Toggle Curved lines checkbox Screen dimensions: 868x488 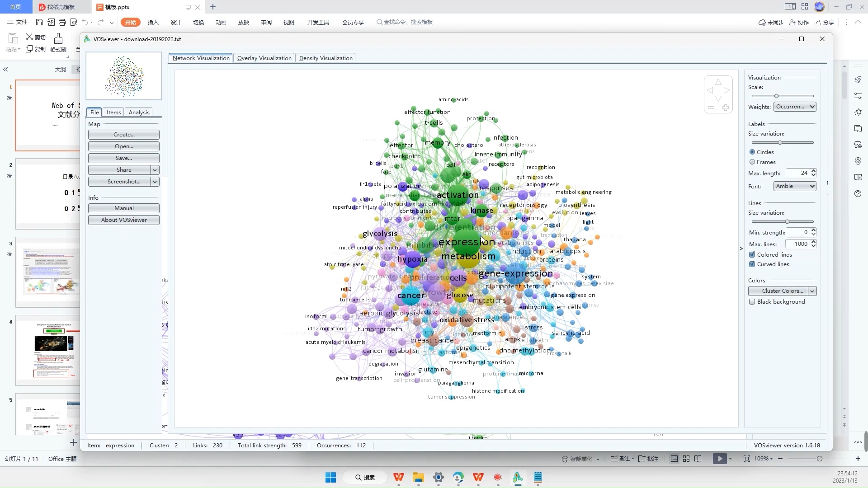click(752, 264)
